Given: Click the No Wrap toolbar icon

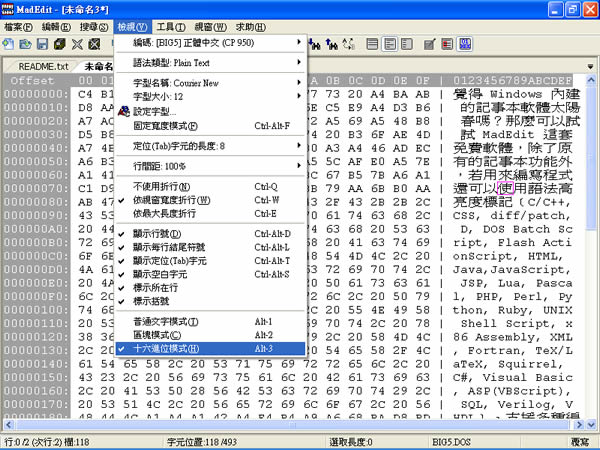Looking at the screenshot, I should point(372,44).
